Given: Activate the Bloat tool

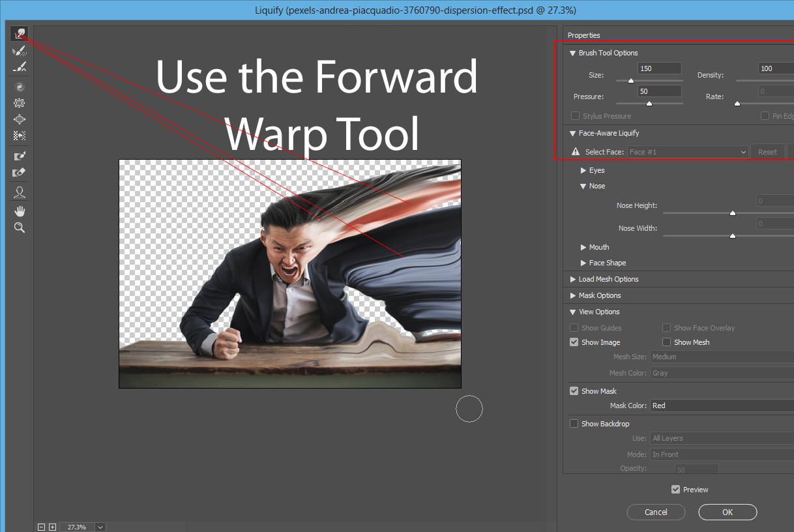Looking at the screenshot, I should 19,119.
